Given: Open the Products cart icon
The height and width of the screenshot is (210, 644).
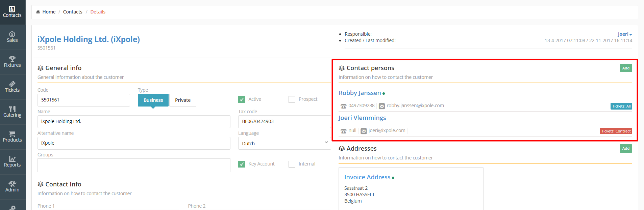Looking at the screenshot, I should pos(12,134).
